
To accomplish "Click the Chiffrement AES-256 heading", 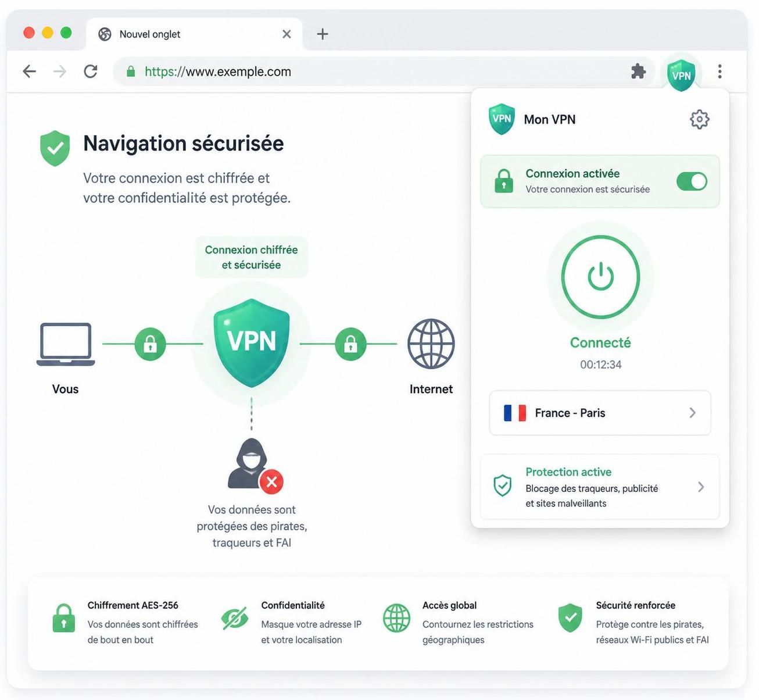I will coord(133,605).
